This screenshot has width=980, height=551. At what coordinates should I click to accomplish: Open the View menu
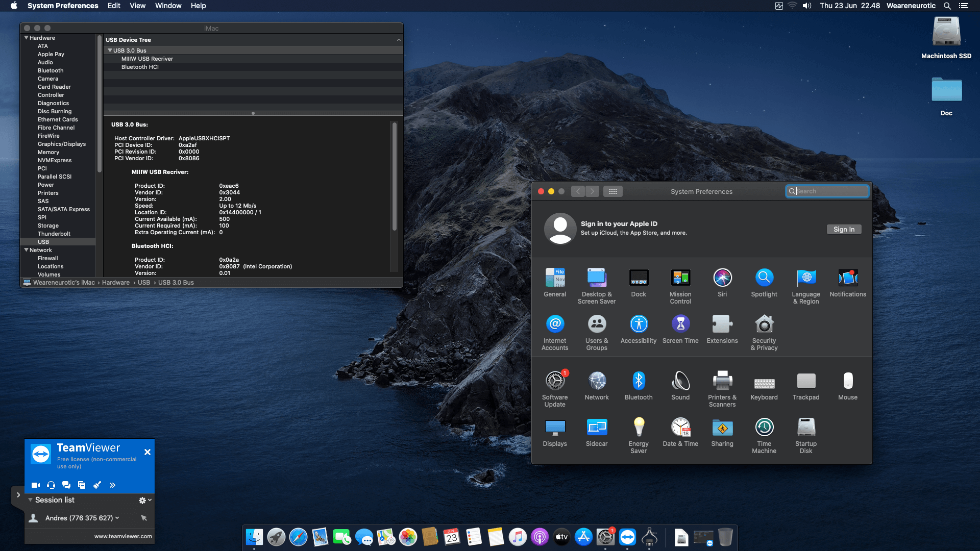(138, 6)
